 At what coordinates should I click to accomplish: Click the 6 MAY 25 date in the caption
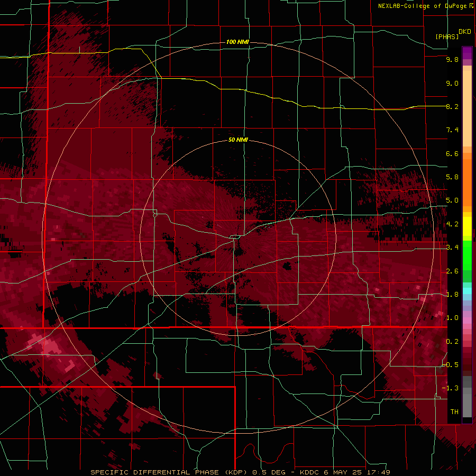[x=342, y=472]
